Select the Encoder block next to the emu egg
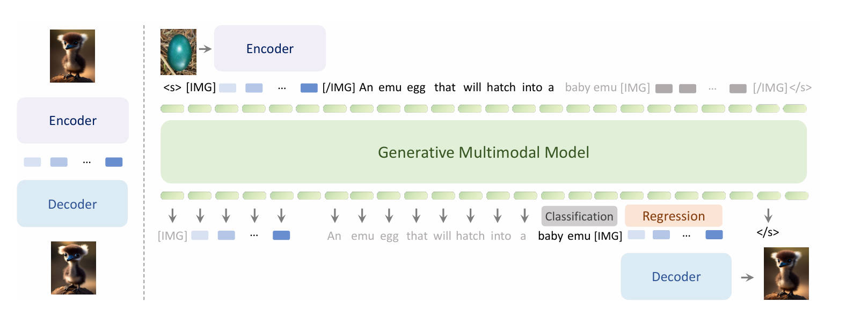This screenshot has width=868, height=309. point(269,49)
